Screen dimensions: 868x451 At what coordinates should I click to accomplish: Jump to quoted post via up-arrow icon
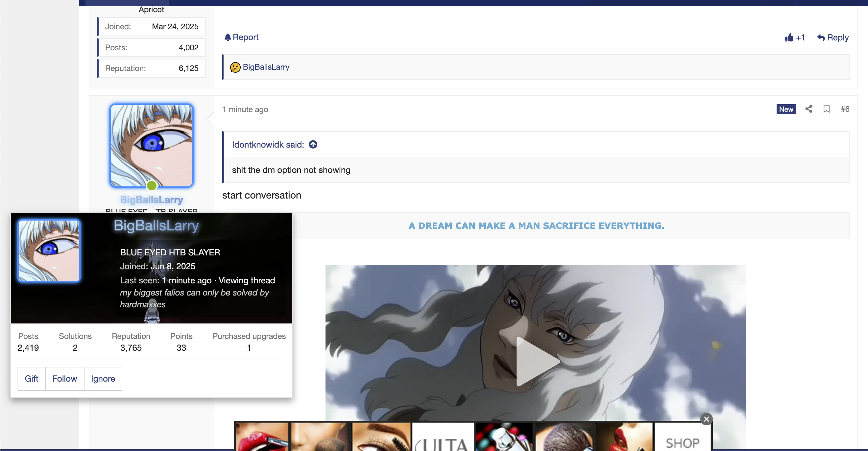pos(313,145)
